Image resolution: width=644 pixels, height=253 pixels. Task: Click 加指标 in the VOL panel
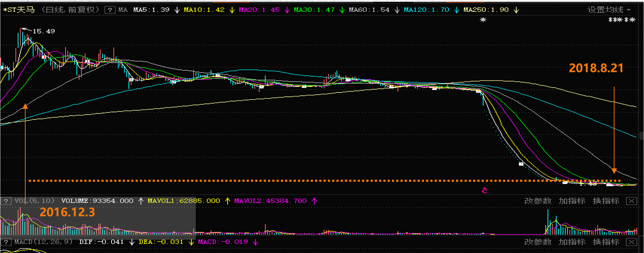click(572, 201)
